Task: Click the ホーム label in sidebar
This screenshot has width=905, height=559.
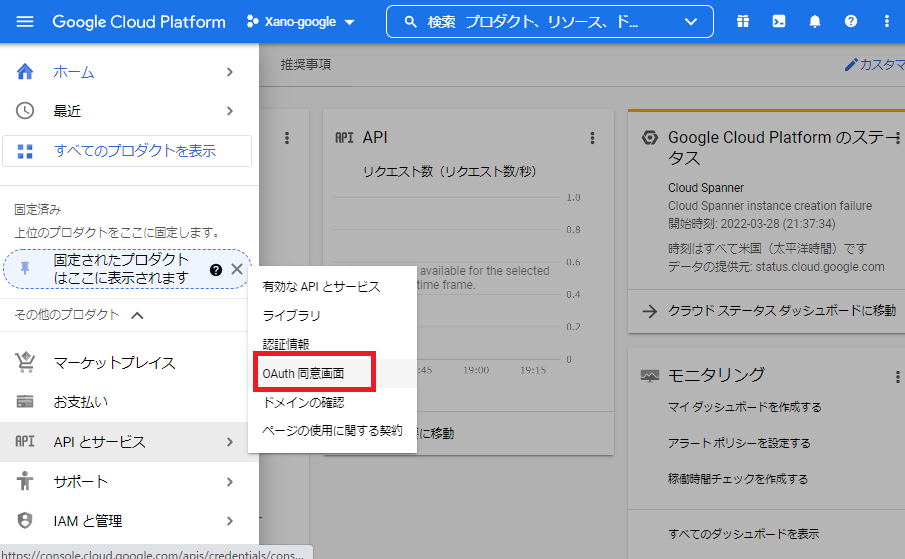Action: tap(74, 72)
